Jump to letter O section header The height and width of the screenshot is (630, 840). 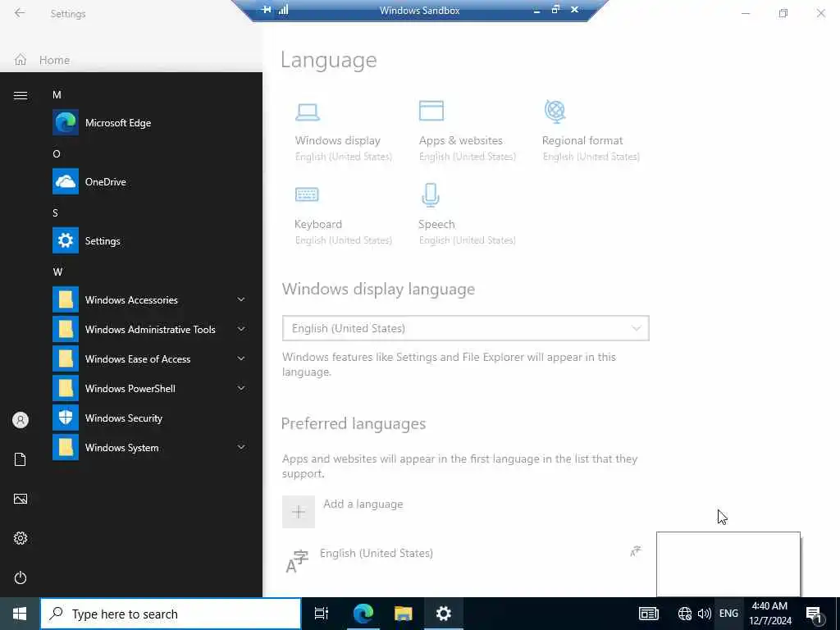point(57,153)
